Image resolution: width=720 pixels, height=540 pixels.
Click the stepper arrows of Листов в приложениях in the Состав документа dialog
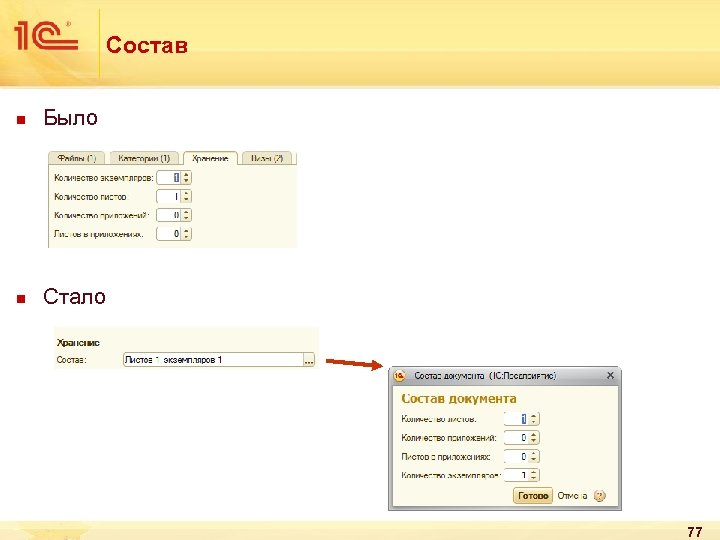[x=534, y=456]
